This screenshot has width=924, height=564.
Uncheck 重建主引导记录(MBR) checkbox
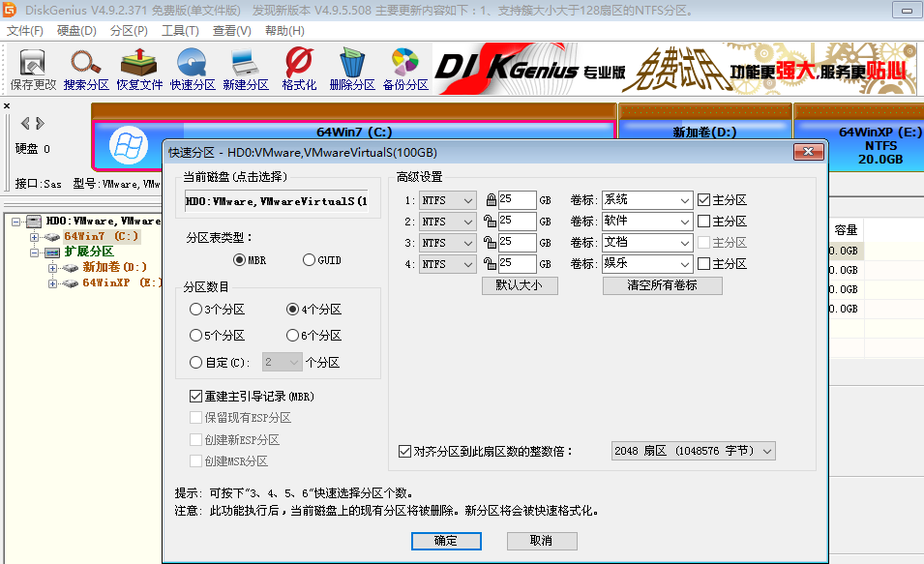click(x=196, y=397)
